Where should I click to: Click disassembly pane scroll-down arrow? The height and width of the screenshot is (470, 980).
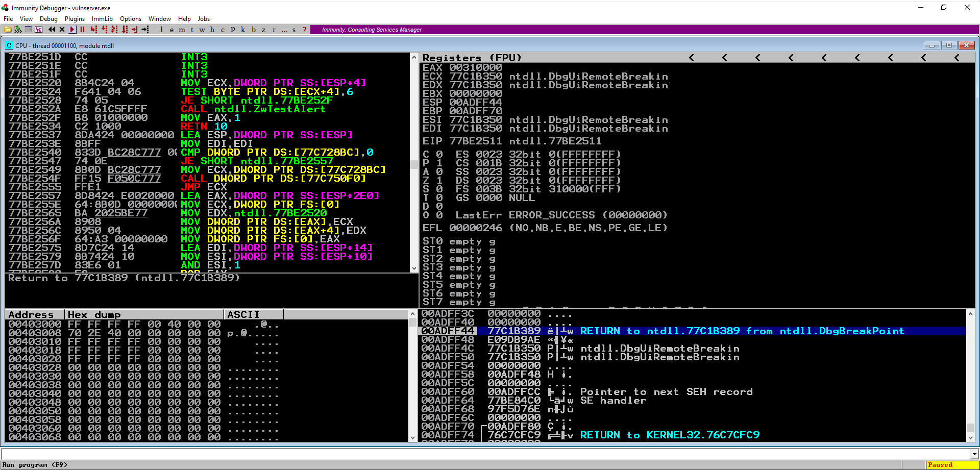pos(414,268)
